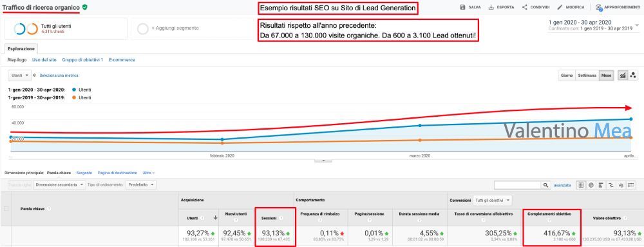Screen dimensions: 644x247
Task: Switch to pivot table view icon
Action: 630,185
